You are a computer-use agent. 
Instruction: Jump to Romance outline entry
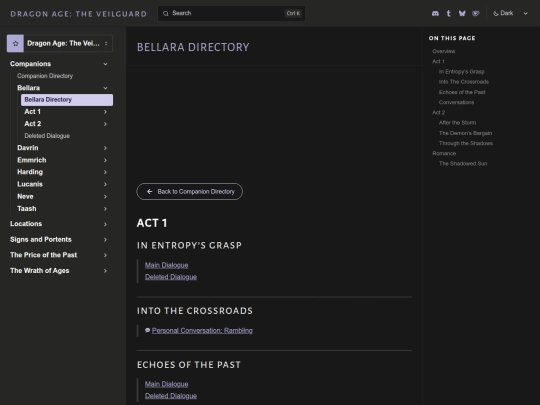tap(444, 153)
